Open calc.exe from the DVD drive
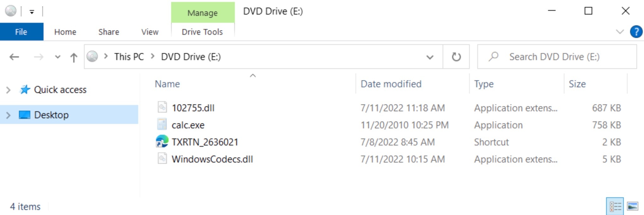This screenshot has height=215, width=644. [x=188, y=125]
